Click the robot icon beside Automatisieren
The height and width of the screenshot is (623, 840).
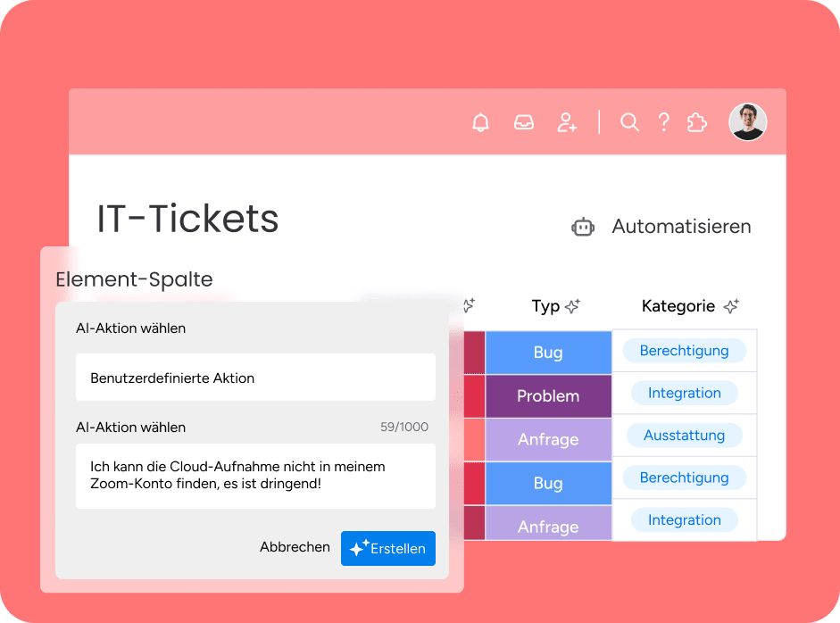click(583, 227)
